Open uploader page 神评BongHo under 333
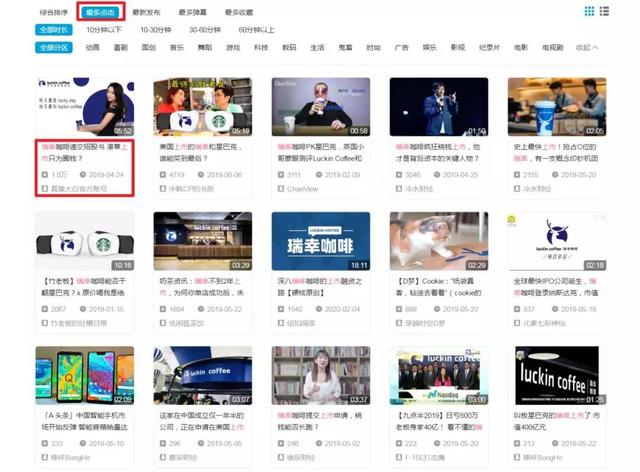The image size is (640, 472). [x=71, y=457]
